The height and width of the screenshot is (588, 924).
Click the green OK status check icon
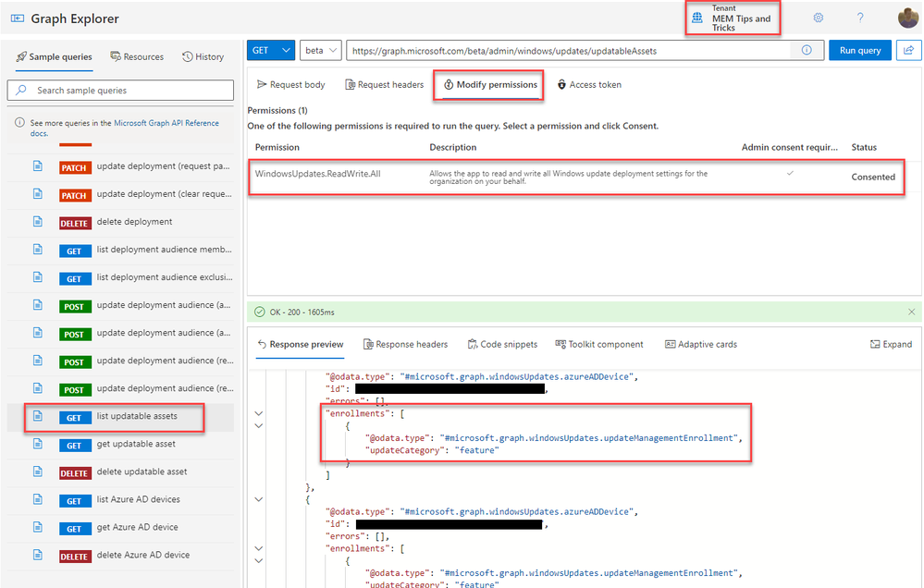pyautogui.click(x=259, y=312)
